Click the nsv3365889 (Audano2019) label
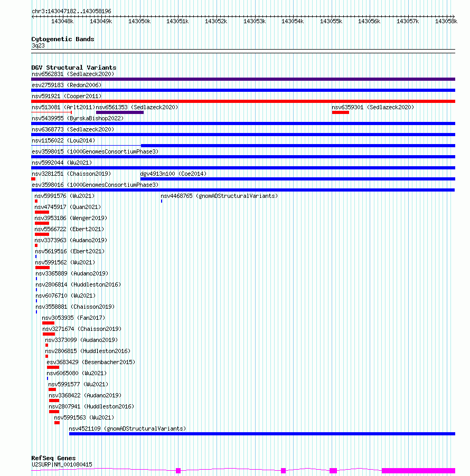This screenshot has width=470, height=476. coord(72,273)
